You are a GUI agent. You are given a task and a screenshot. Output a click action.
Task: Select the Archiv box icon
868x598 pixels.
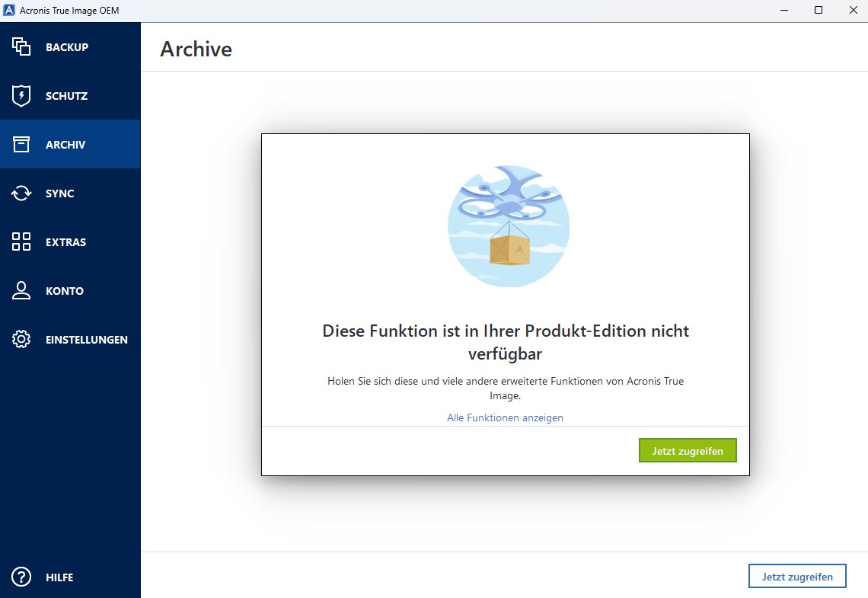pyautogui.click(x=21, y=145)
